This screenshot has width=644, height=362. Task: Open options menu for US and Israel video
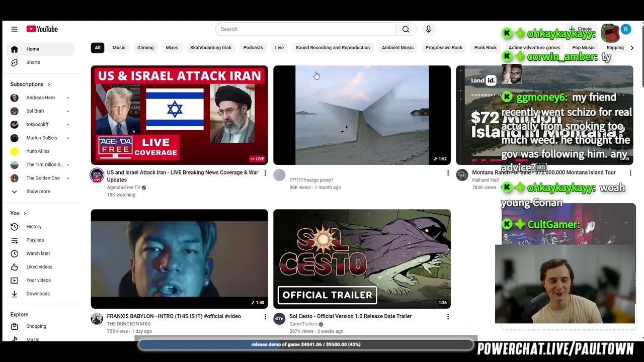(x=265, y=173)
